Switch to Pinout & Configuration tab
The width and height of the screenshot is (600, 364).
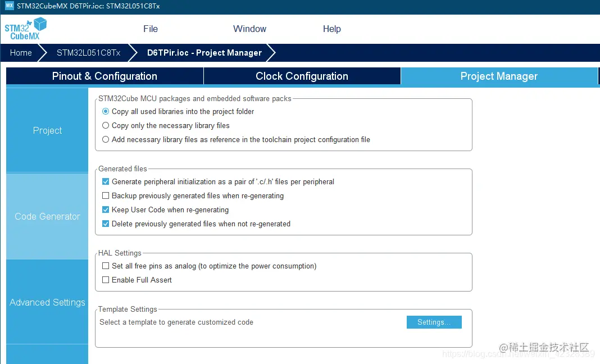point(104,76)
